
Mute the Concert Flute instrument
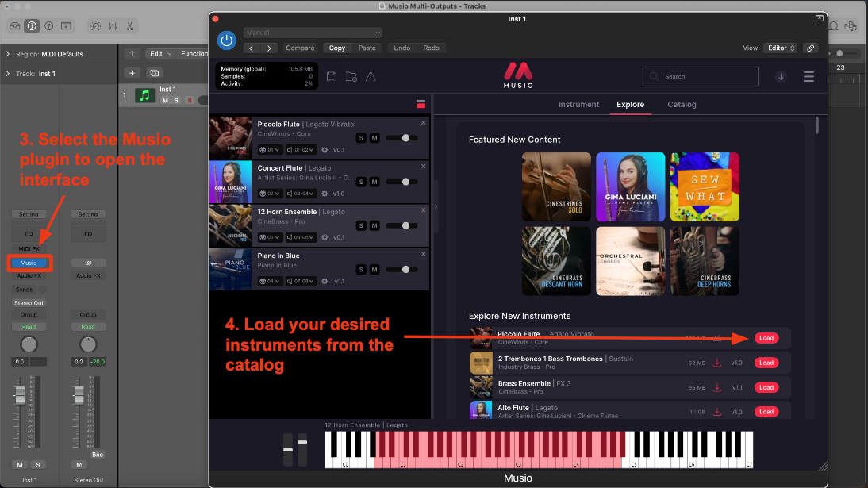(x=374, y=182)
